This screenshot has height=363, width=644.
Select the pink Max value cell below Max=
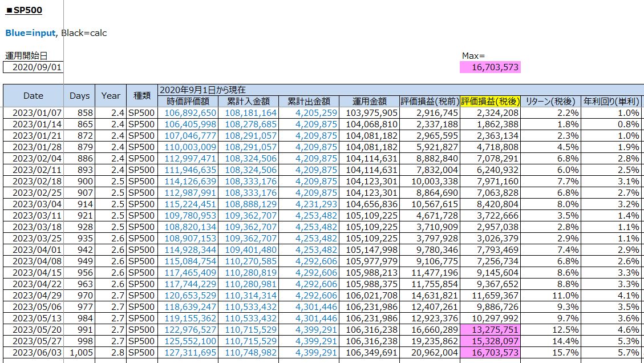pos(490,67)
